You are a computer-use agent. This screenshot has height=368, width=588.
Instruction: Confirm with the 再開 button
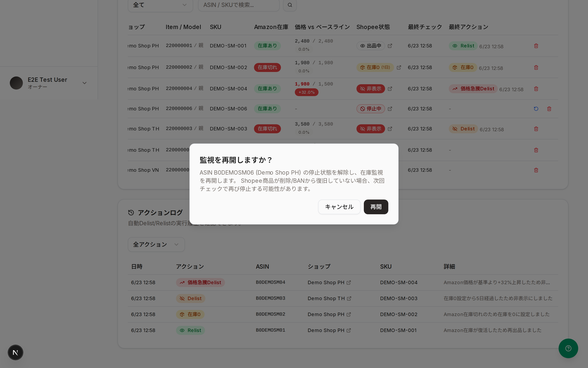(x=376, y=207)
